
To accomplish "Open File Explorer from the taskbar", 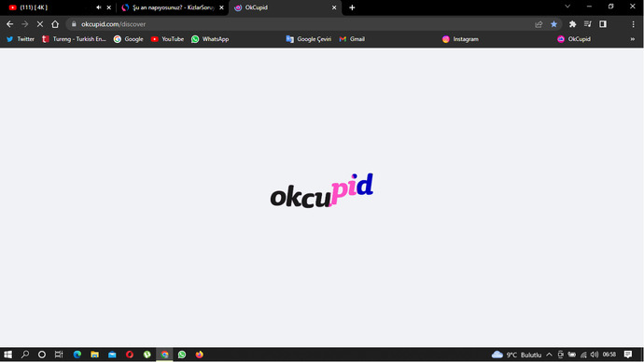I will coord(94,355).
